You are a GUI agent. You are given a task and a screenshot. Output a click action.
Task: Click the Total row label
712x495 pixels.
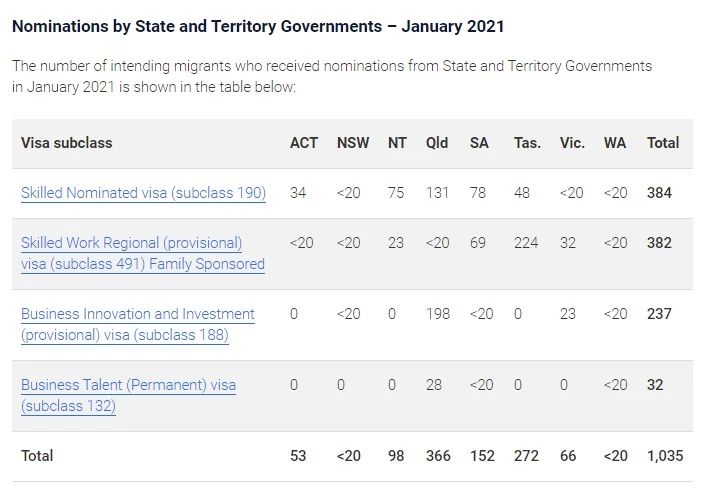click(37, 456)
